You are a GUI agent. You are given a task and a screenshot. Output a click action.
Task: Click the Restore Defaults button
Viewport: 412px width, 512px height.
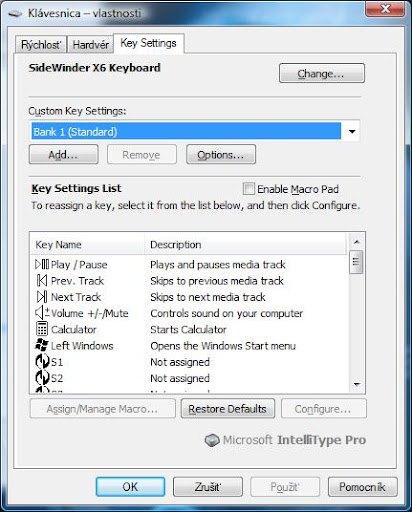[x=228, y=409]
